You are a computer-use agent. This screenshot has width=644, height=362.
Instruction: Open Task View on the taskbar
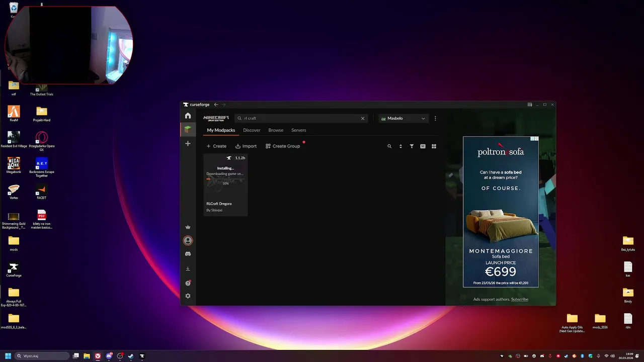(76, 356)
